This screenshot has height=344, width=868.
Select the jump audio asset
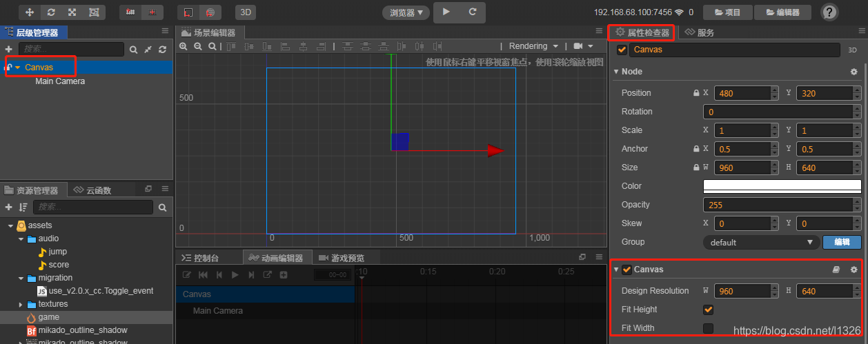point(58,252)
